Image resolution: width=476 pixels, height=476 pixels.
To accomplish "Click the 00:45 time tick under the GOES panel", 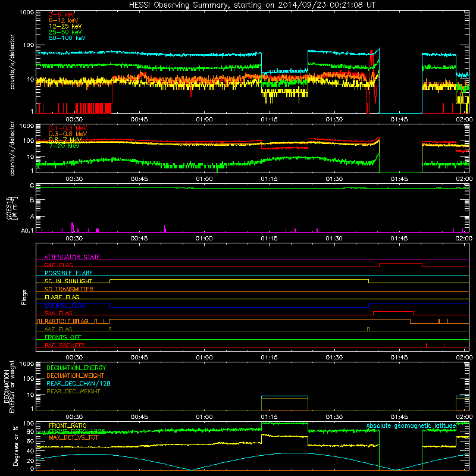I will pos(139,239).
